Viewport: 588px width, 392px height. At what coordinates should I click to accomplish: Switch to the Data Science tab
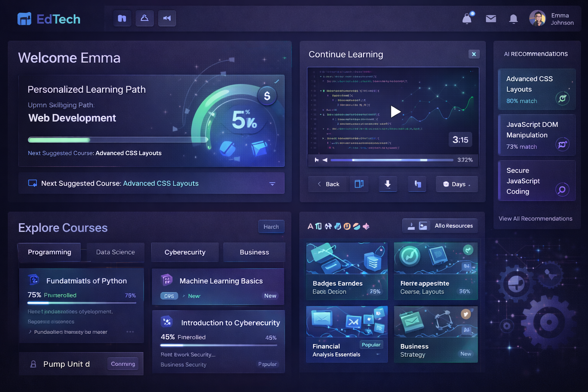(x=115, y=252)
